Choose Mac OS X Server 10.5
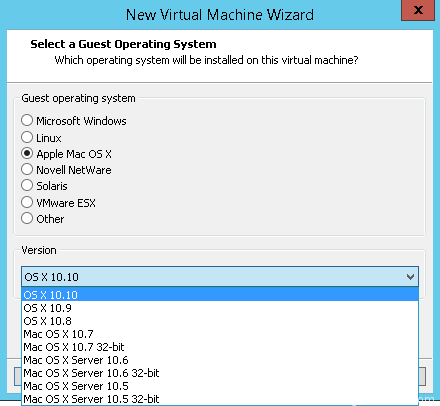The width and height of the screenshot is (440, 406). 220,386
